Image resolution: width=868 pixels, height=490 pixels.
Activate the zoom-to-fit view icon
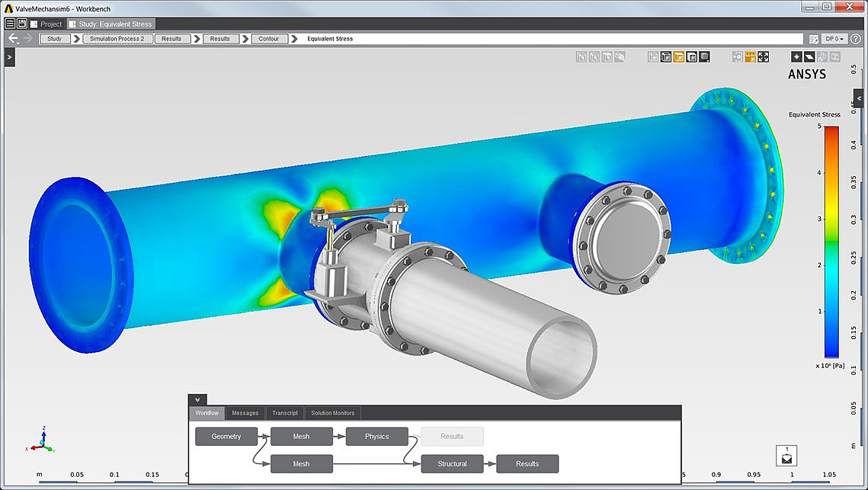pyautogui.click(x=762, y=56)
